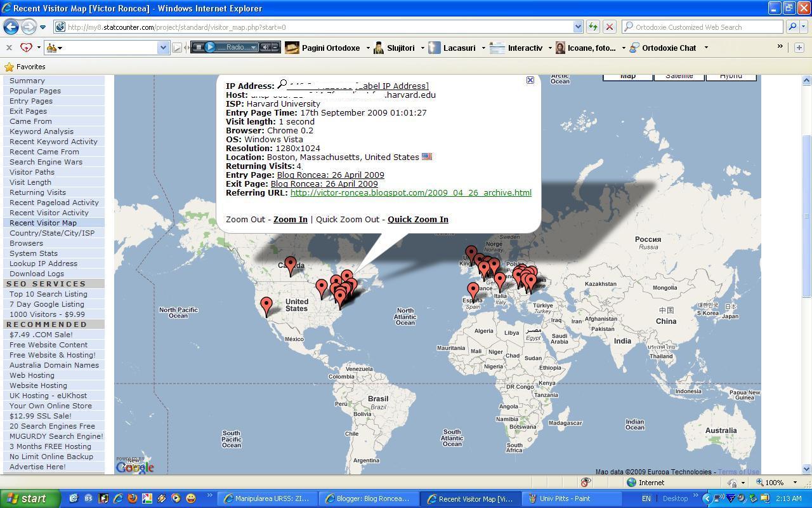The height and width of the screenshot is (508, 812).
Task: Open the Terms of Use map link
Action: [x=738, y=471]
